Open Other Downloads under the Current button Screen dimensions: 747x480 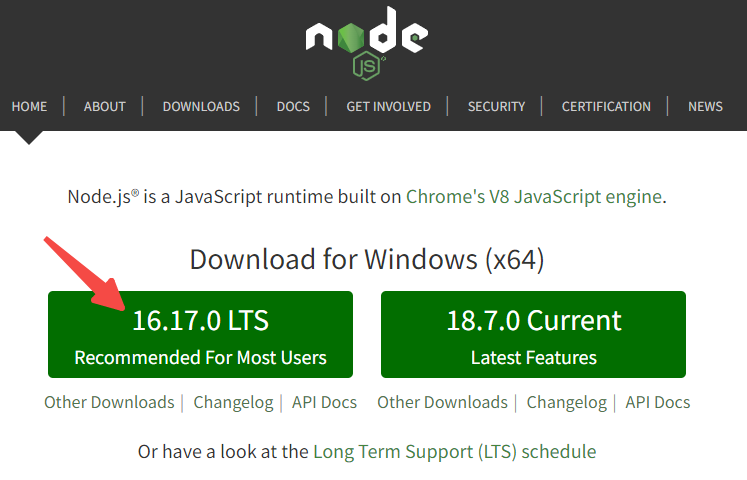point(442,402)
